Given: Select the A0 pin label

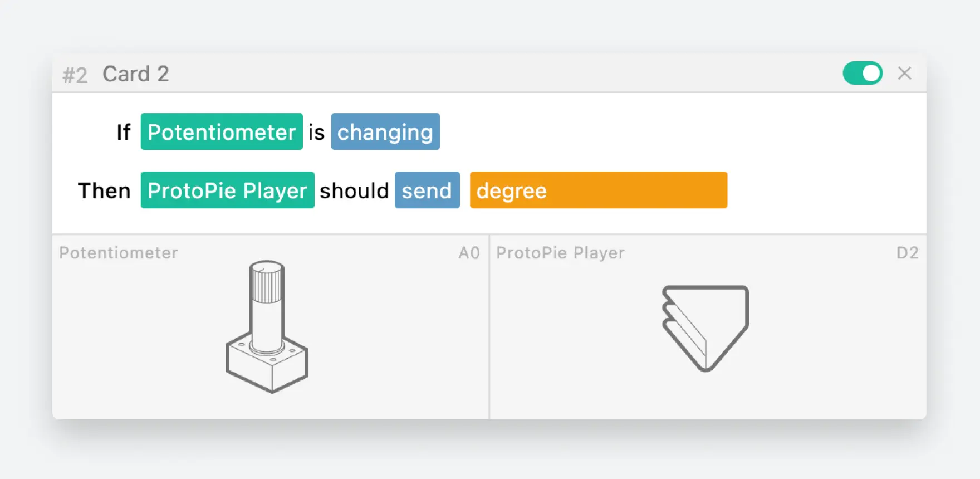Looking at the screenshot, I should 469,253.
